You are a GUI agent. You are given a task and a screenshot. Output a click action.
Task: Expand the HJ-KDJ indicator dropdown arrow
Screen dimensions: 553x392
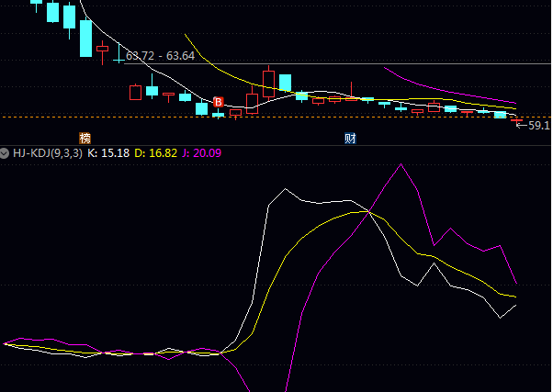[5, 153]
